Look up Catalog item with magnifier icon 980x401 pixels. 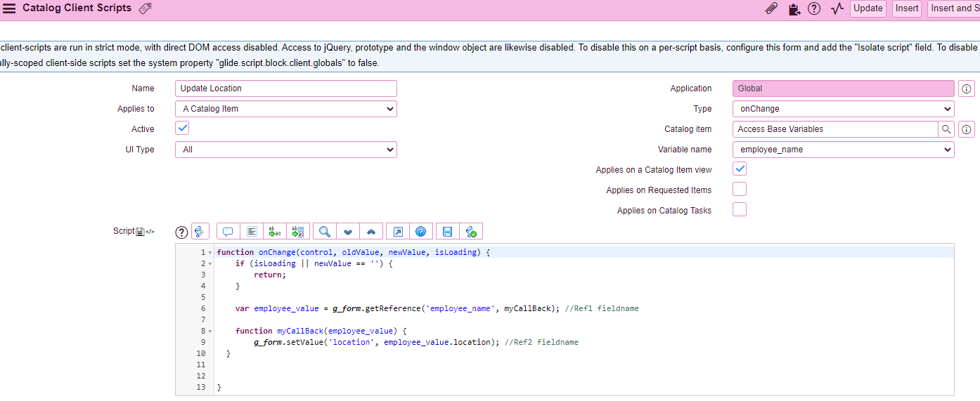946,129
